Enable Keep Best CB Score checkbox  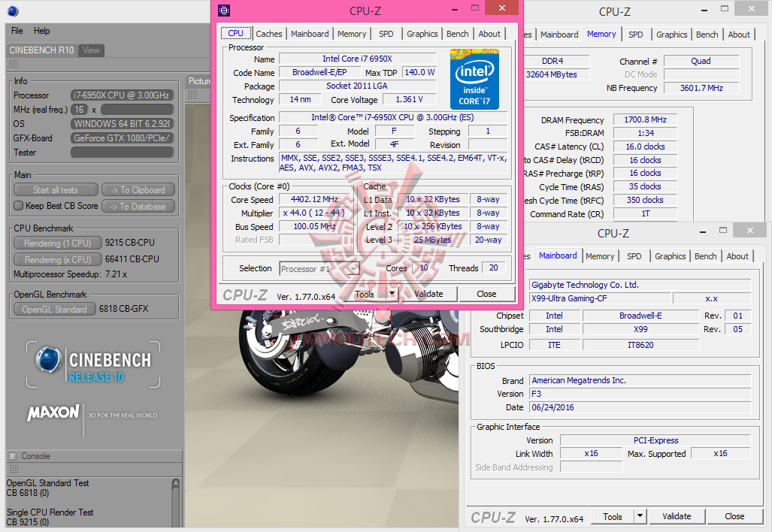pyautogui.click(x=18, y=206)
